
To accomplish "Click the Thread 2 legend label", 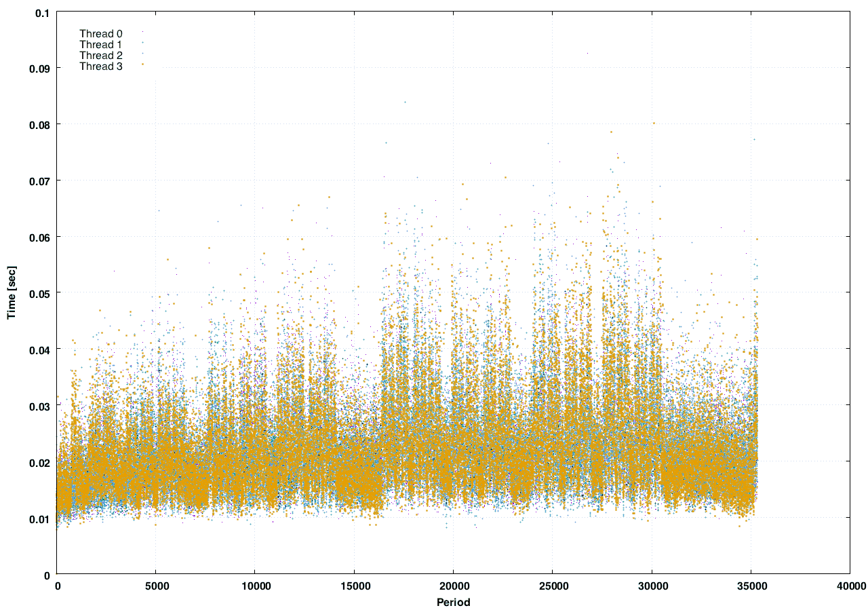I will (x=100, y=55).
